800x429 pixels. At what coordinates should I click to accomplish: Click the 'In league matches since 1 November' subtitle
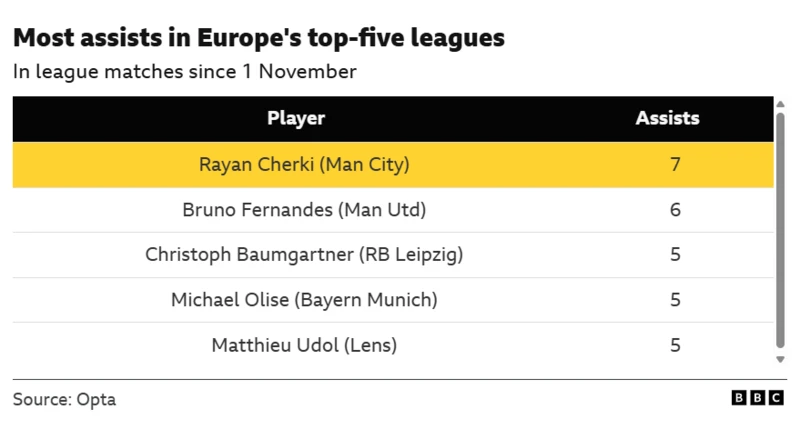(185, 72)
